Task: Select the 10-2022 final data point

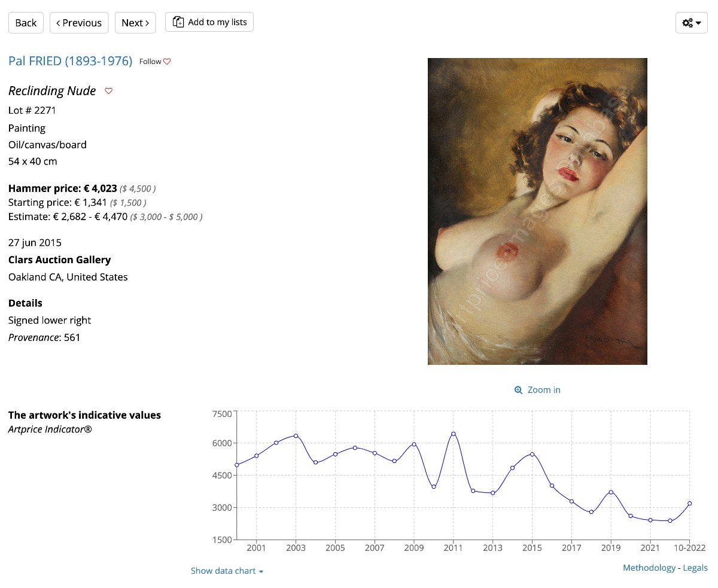Action: coord(690,504)
